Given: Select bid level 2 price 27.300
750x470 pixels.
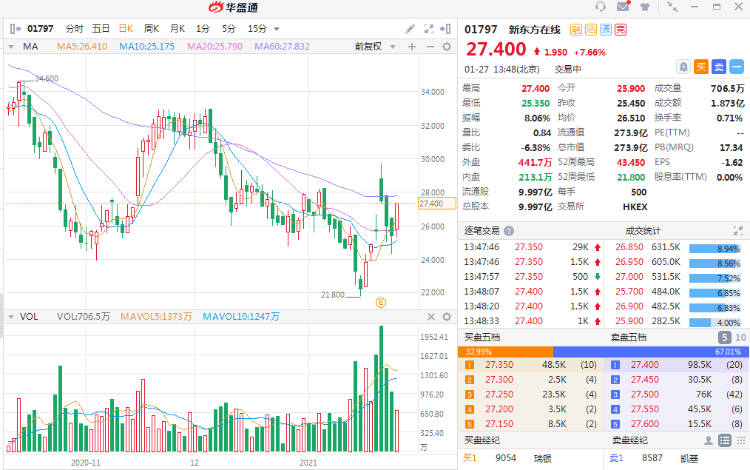Looking at the screenshot, I should click(x=499, y=380).
